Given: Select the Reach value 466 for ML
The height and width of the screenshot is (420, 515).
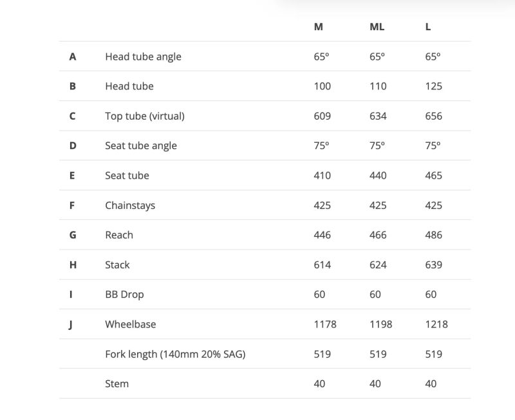Looking at the screenshot, I should (378, 235).
